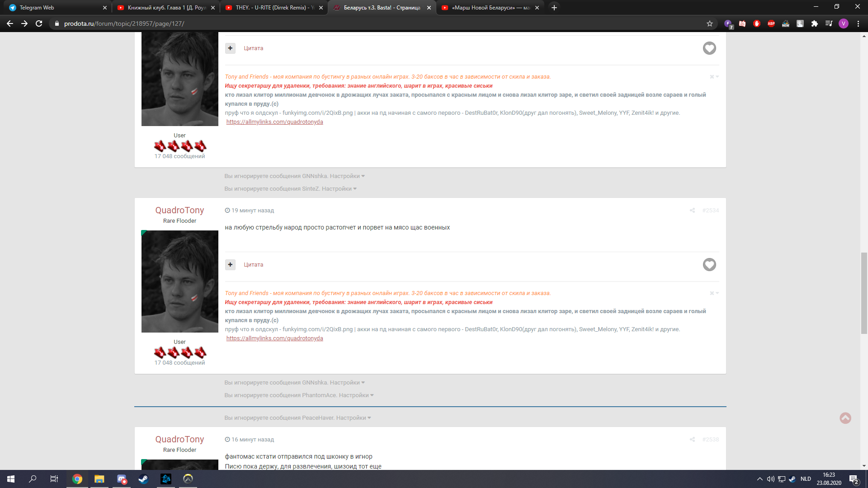
Task: Click the heart icon on the top post
Action: (709, 48)
